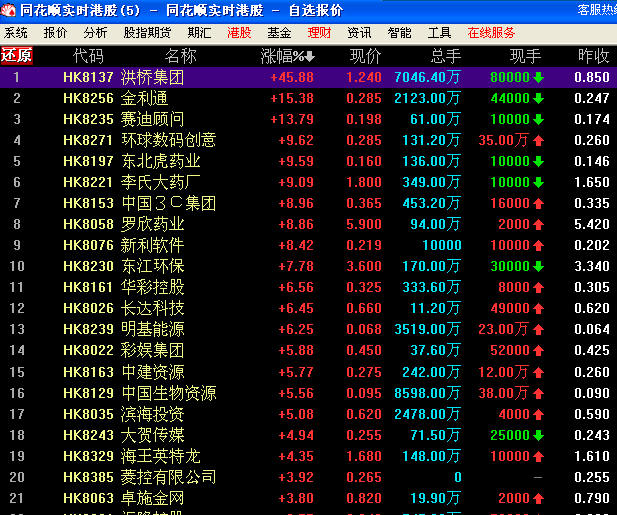
Task: Sort by 总手 column header
Action: pyautogui.click(x=445, y=55)
